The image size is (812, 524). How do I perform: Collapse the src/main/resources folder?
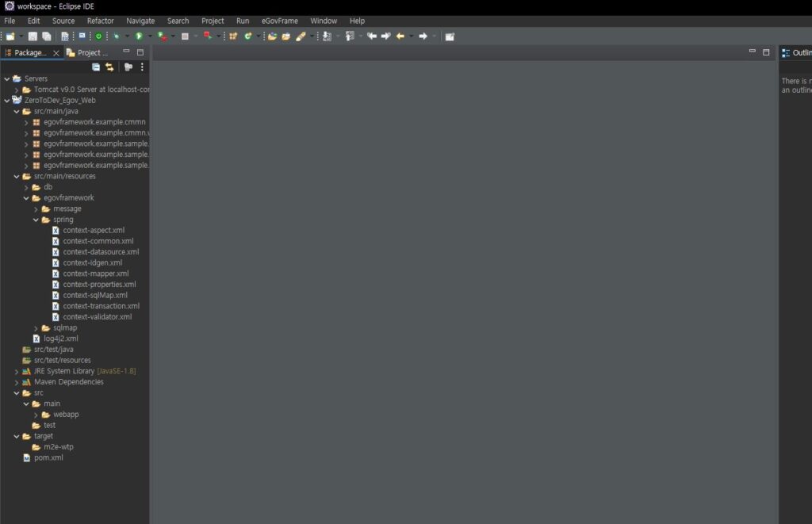pyautogui.click(x=17, y=177)
